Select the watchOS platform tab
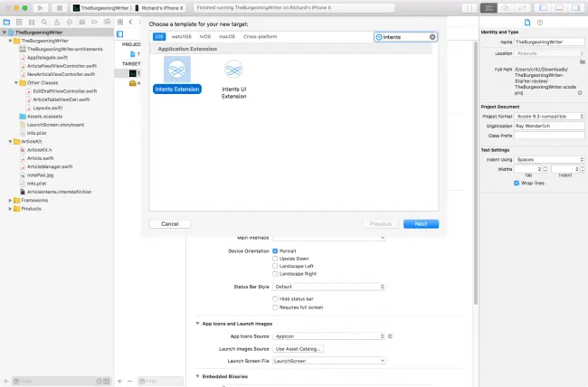 tap(182, 37)
